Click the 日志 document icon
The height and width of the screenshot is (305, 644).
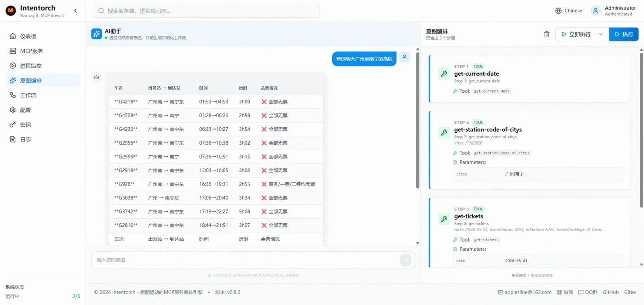13,139
